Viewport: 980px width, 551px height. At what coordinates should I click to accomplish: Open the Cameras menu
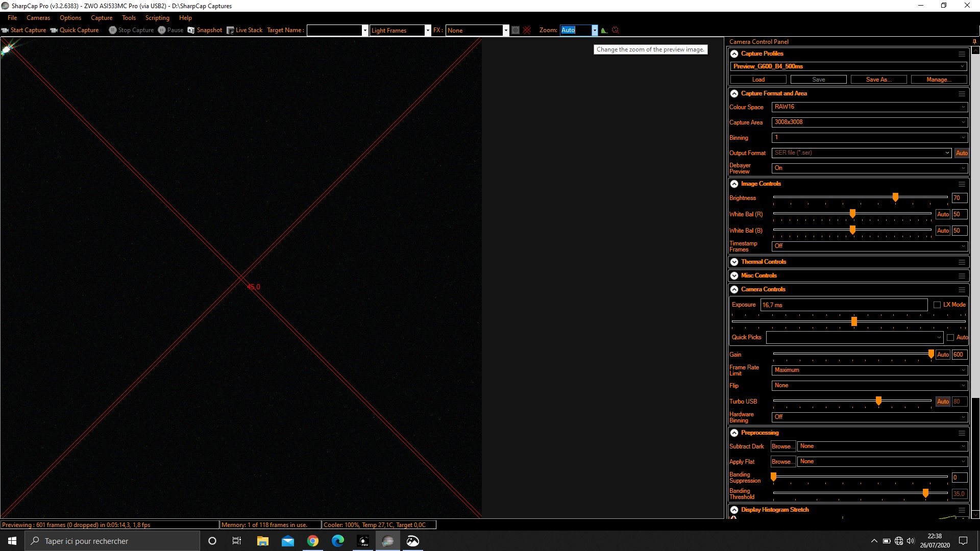[x=38, y=18]
